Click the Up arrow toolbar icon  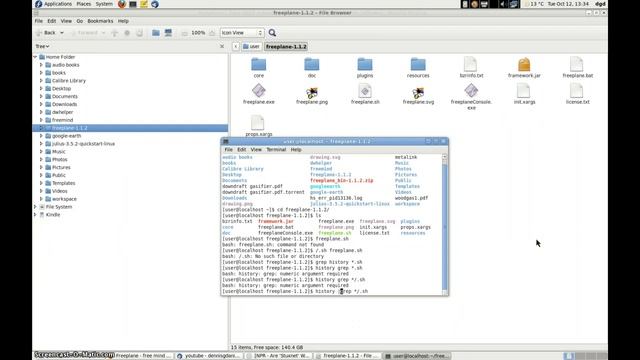click(x=114, y=33)
